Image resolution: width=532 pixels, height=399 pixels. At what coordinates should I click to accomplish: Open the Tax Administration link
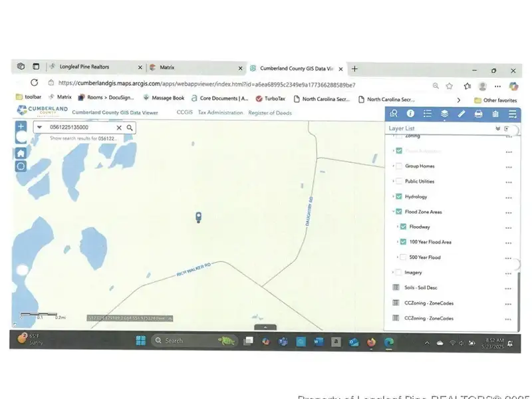[220, 113]
